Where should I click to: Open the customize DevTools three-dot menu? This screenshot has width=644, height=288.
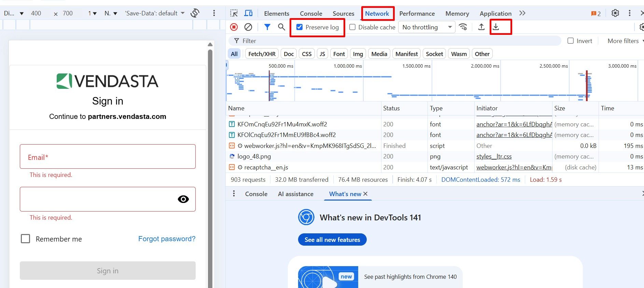[630, 13]
